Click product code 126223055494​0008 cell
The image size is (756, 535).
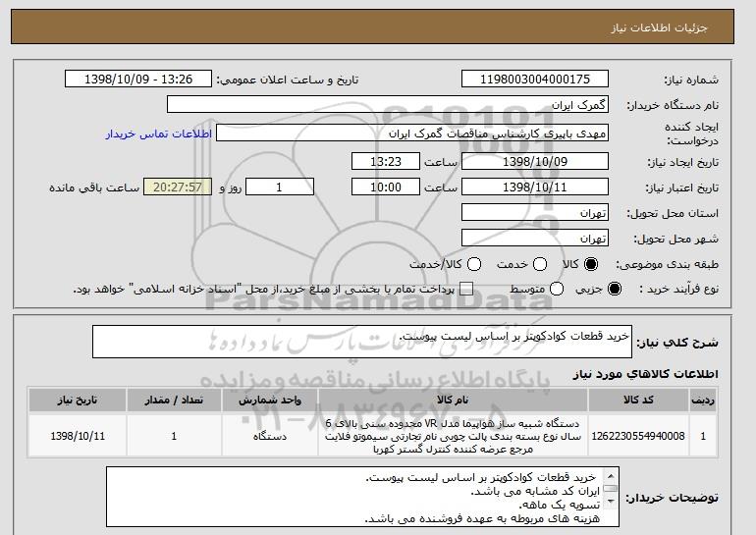pos(638,436)
